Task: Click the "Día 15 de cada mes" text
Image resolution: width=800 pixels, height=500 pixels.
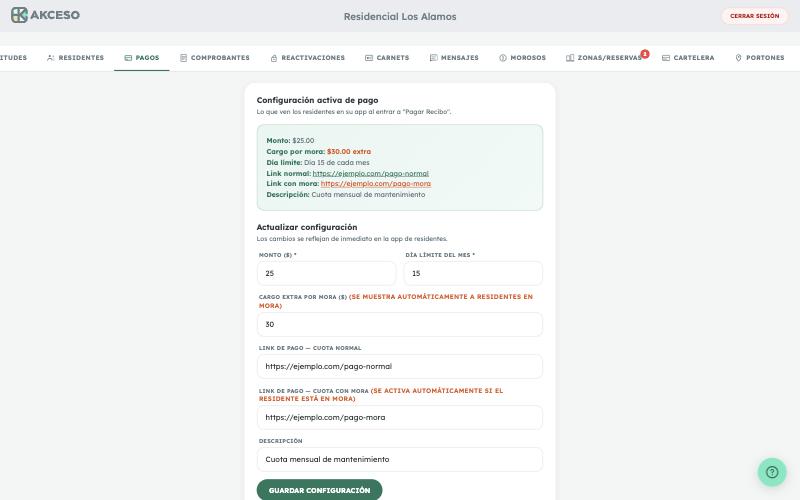Action: coord(337,162)
